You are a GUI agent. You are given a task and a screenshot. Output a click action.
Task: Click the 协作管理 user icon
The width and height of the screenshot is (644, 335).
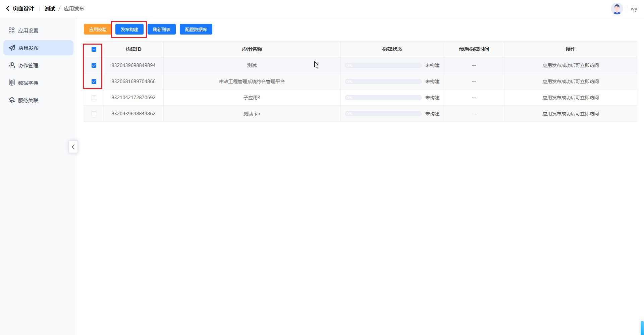(12, 65)
